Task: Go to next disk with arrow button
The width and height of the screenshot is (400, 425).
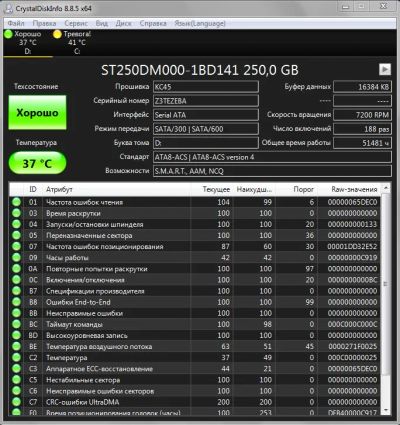Action: coord(385,69)
